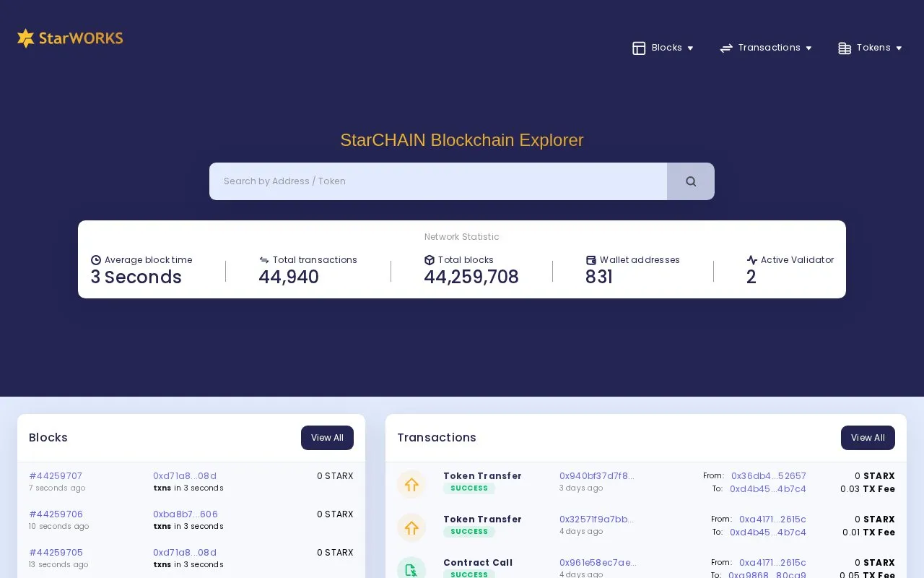Focus the Search by Address / Token field
The width and height of the screenshot is (924, 578).
click(x=438, y=181)
